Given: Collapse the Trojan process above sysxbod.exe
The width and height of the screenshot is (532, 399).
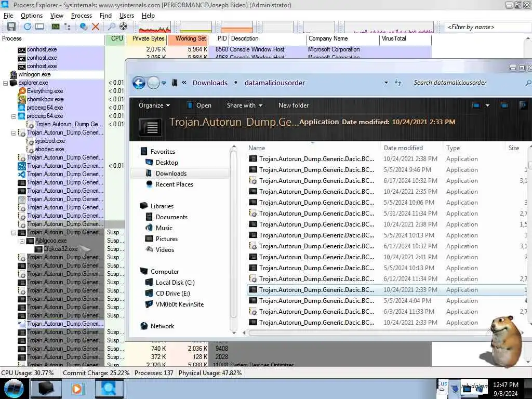Looking at the screenshot, I should click(14, 133).
